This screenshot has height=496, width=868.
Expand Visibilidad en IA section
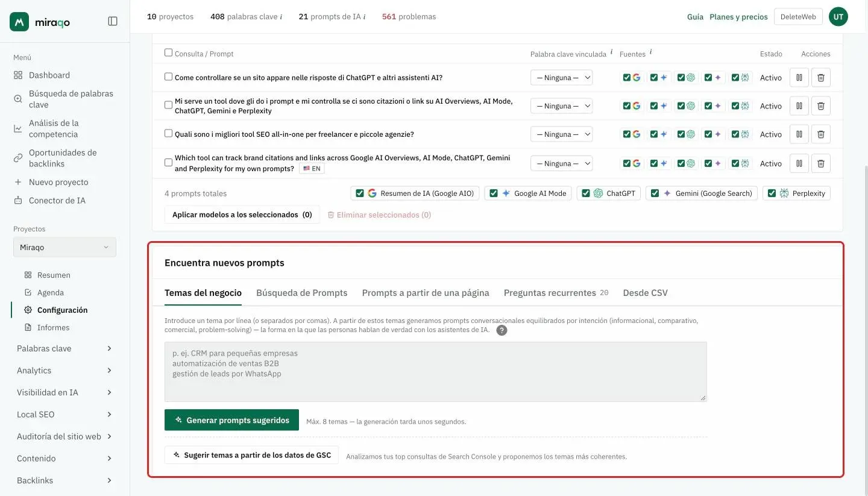tap(64, 392)
